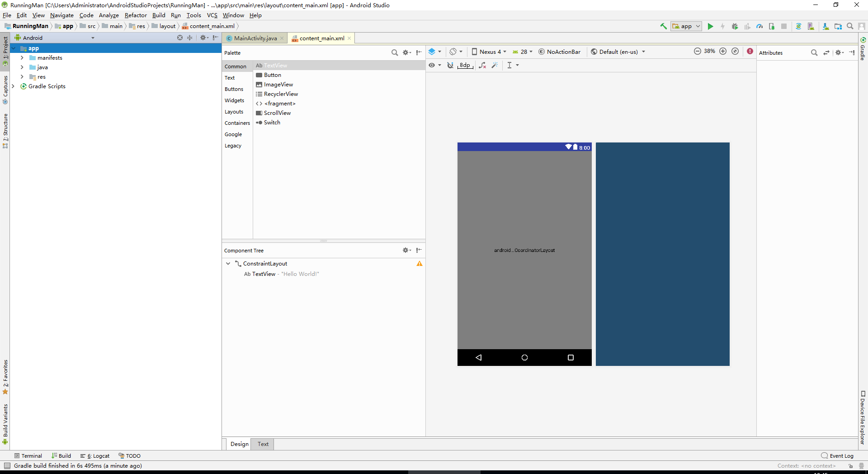Set default margins 8dp
The width and height of the screenshot is (868, 474).
tap(465, 65)
